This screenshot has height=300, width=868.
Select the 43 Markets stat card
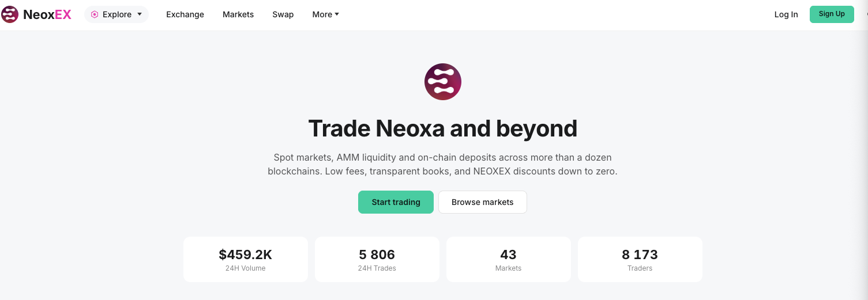coord(509,260)
